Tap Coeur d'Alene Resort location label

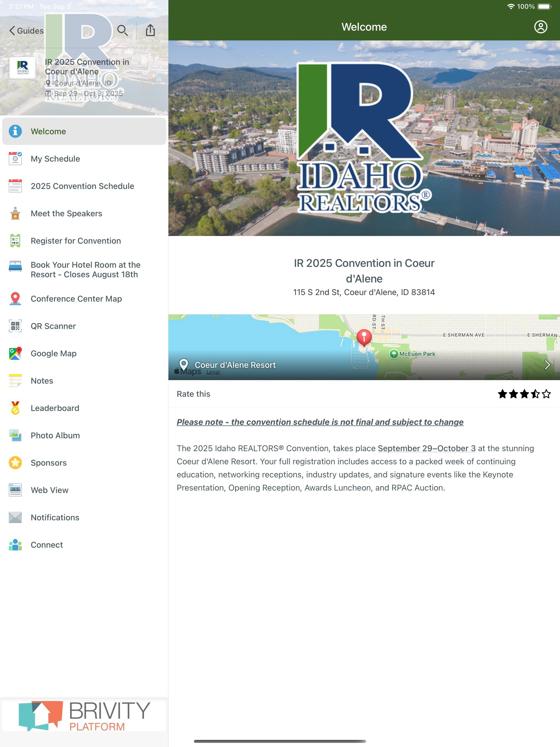(235, 365)
